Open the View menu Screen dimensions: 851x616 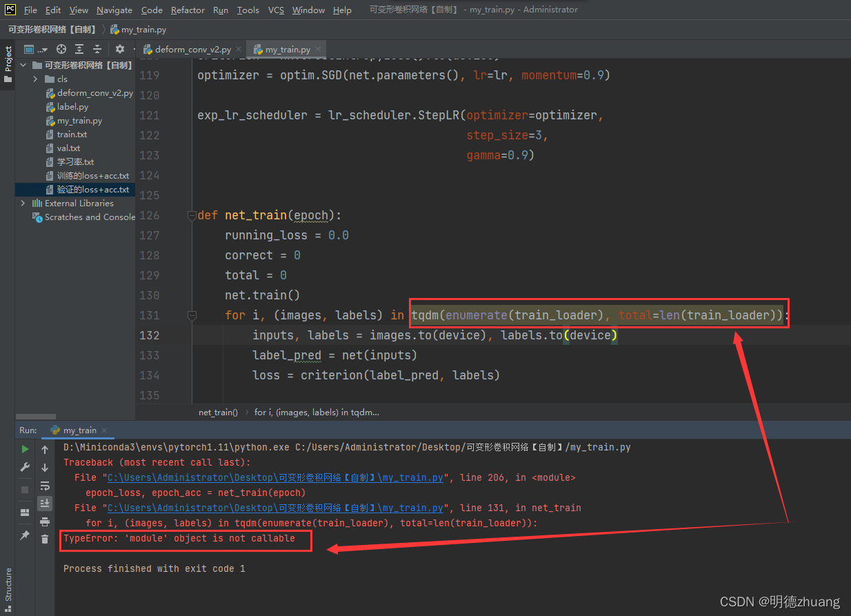(x=79, y=10)
